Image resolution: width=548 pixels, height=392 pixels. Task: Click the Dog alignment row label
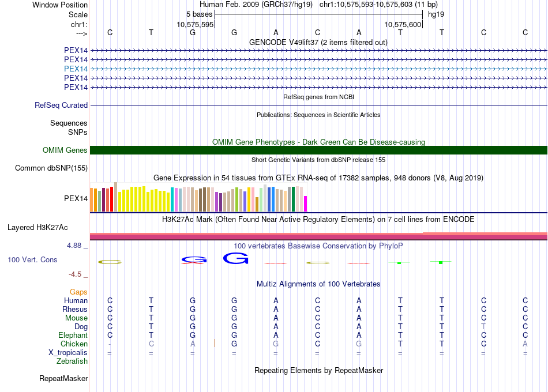[x=81, y=327]
